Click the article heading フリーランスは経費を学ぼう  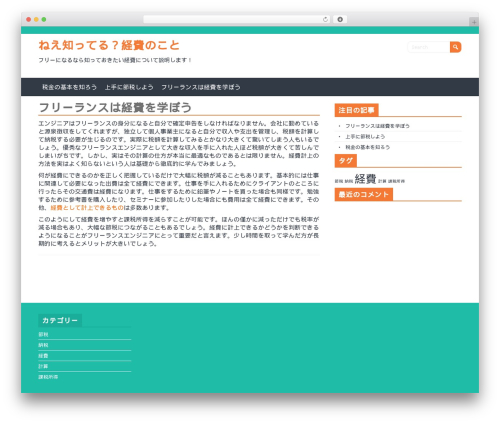click(115, 107)
